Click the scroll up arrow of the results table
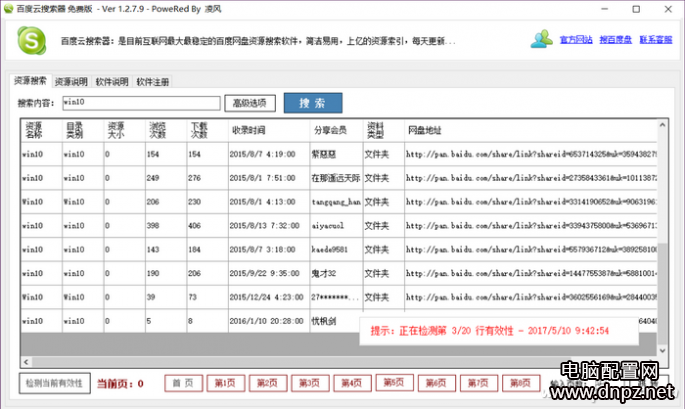This screenshot has height=409, width=685. point(662,125)
